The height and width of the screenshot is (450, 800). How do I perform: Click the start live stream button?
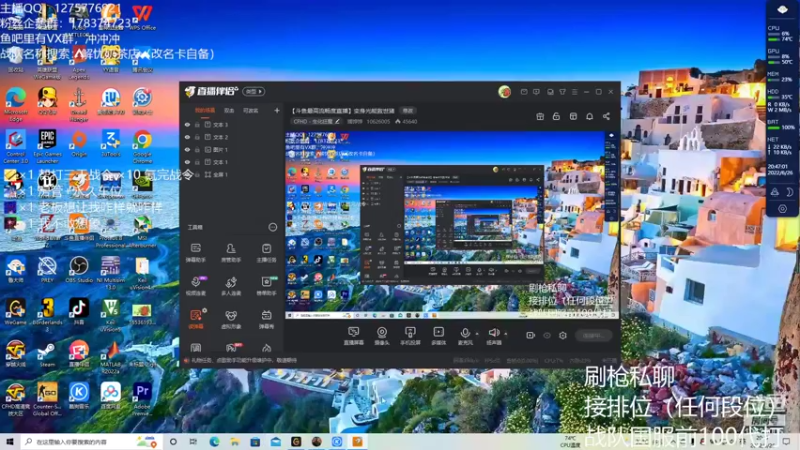pos(594,335)
